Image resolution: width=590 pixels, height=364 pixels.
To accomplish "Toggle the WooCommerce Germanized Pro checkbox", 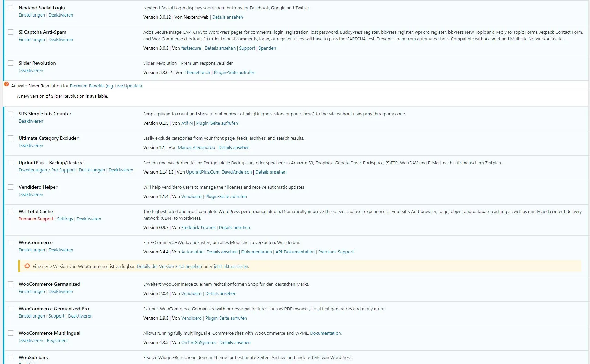I will pyautogui.click(x=11, y=309).
